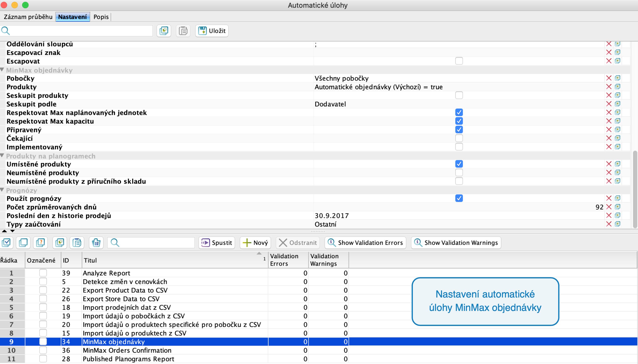638x364 pixels.
Task: Clear the Pobočky value with red X
Action: 609,78
